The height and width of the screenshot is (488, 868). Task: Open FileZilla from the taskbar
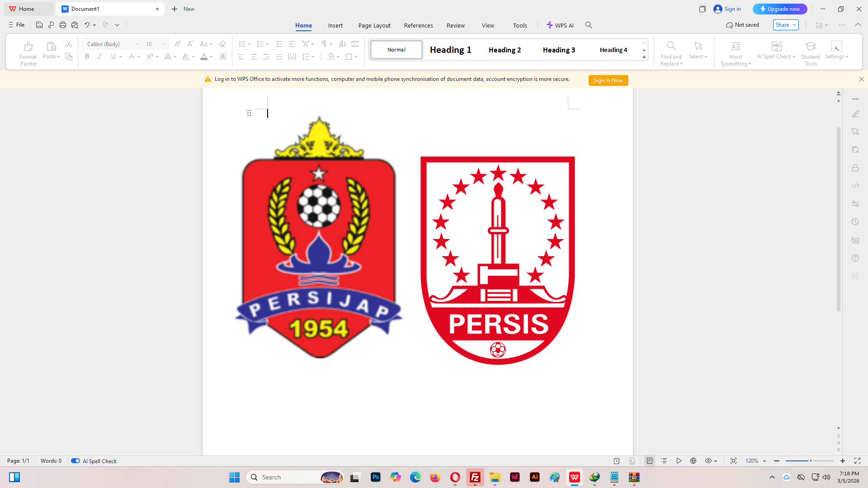pyautogui.click(x=475, y=477)
